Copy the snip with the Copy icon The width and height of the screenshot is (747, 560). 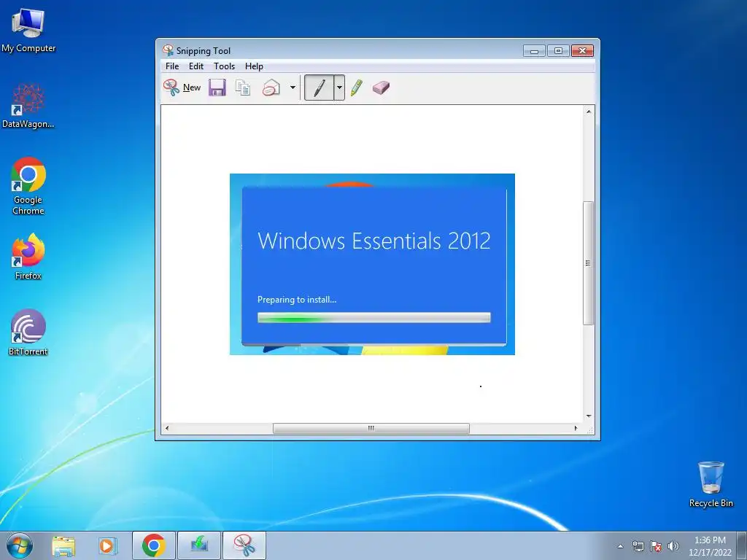(x=243, y=87)
